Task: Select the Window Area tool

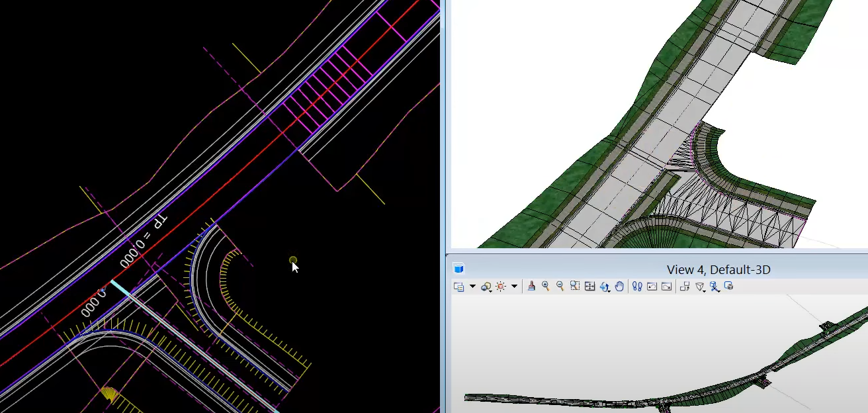Action: pyautogui.click(x=574, y=286)
